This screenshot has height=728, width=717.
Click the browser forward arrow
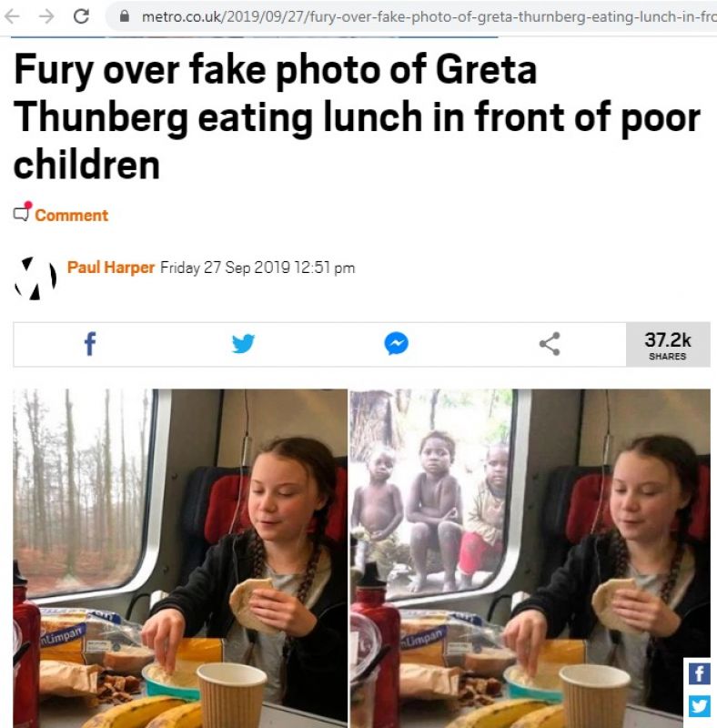[46, 16]
